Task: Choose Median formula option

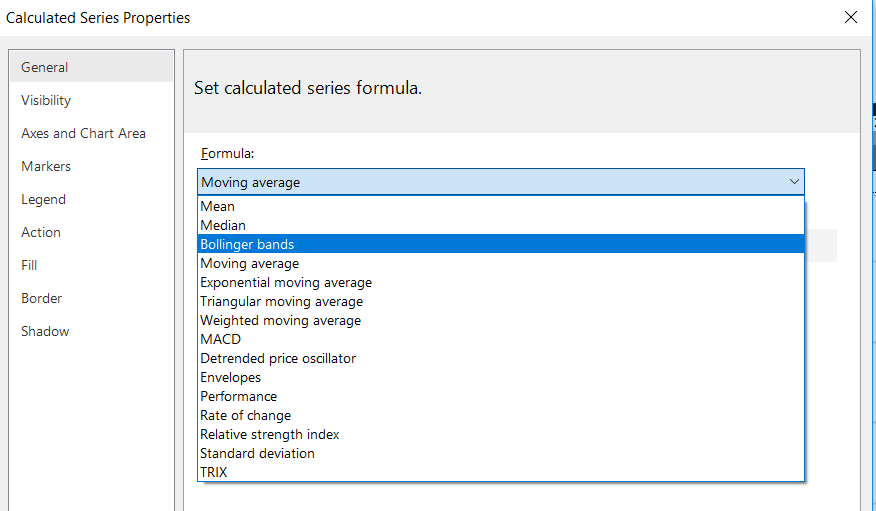Action: 223,225
